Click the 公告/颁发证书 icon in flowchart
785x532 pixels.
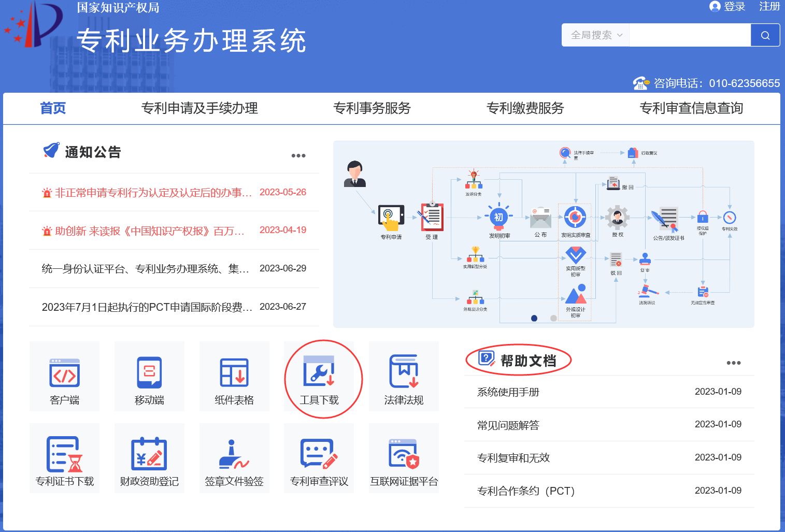pos(665,220)
